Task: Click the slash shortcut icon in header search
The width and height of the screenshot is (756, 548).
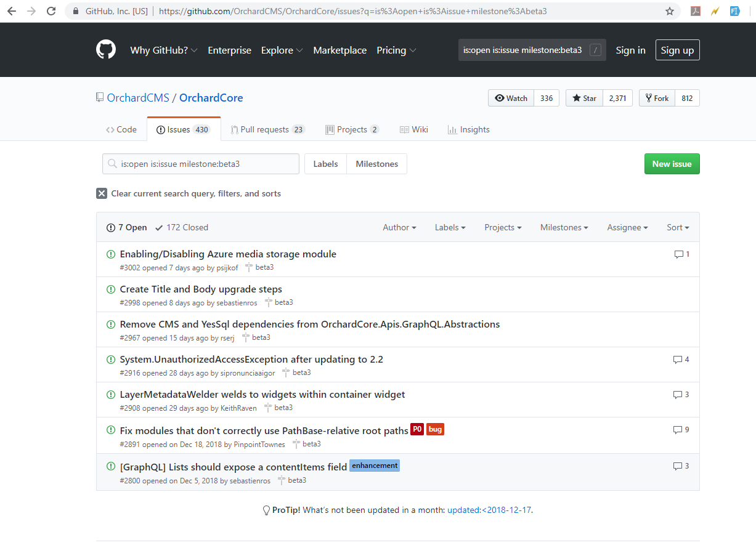Action: 595,50
